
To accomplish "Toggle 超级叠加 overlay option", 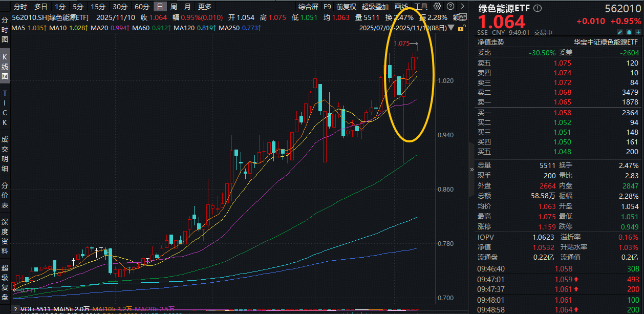I will pos(375,7).
